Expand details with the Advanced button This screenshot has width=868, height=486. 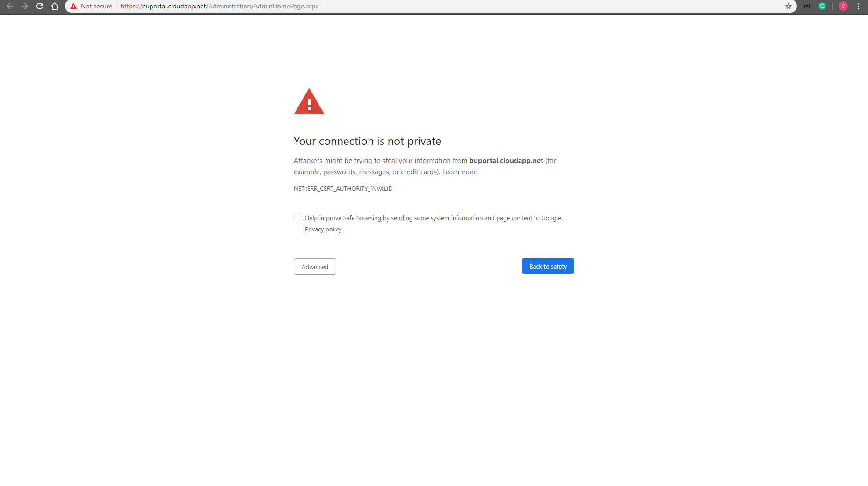314,266
